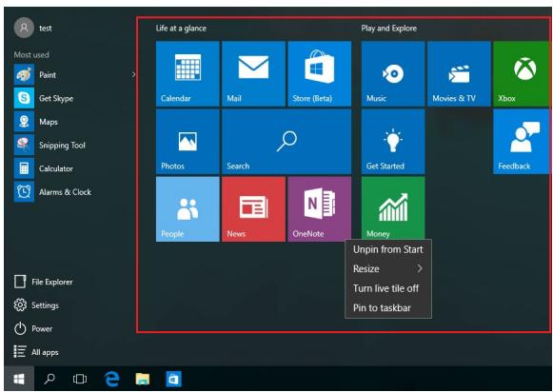
Task: Expand the Paint jump list arrow
Action: tap(133, 75)
